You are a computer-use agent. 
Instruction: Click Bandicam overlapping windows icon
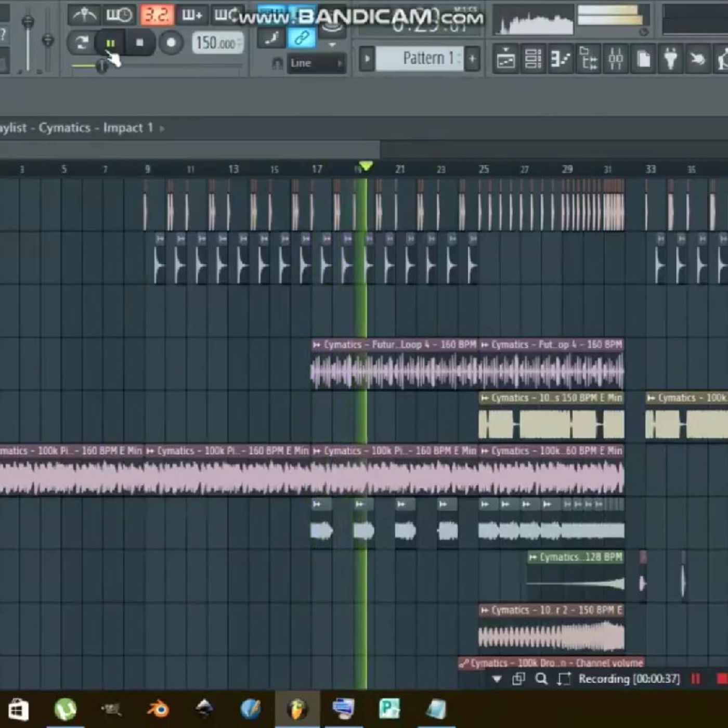(518, 679)
